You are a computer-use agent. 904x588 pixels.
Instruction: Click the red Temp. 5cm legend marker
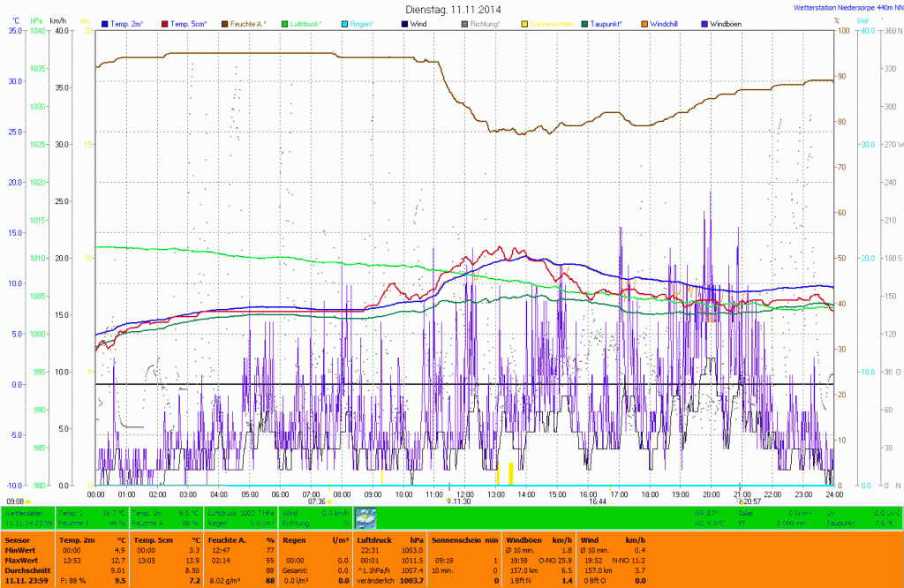164,23
